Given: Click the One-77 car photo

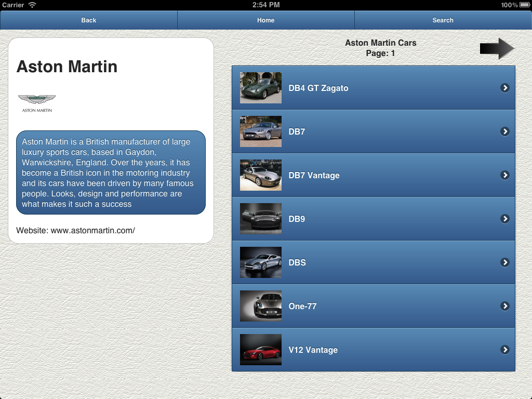Looking at the screenshot, I should pyautogui.click(x=261, y=306).
